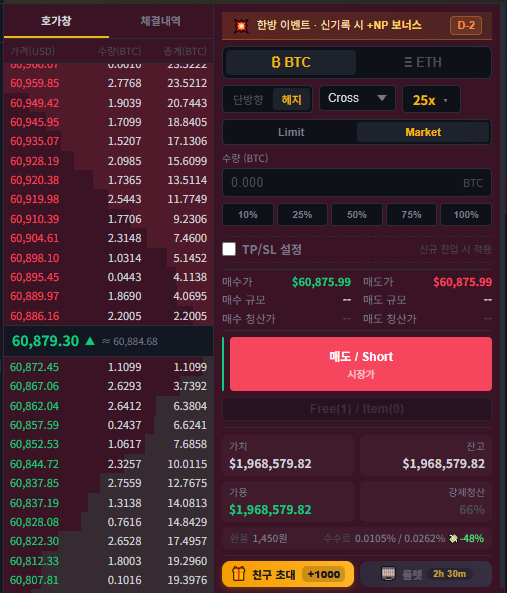Select ask price 60,886.16

click(35, 316)
